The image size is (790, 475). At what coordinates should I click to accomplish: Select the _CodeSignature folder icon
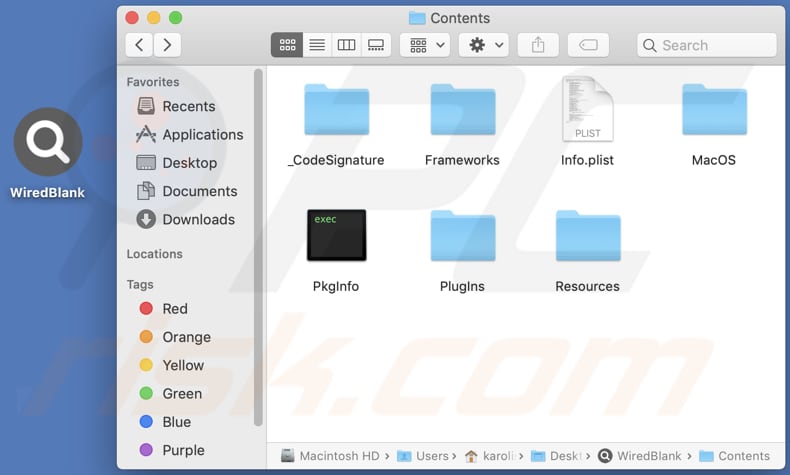tap(337, 109)
